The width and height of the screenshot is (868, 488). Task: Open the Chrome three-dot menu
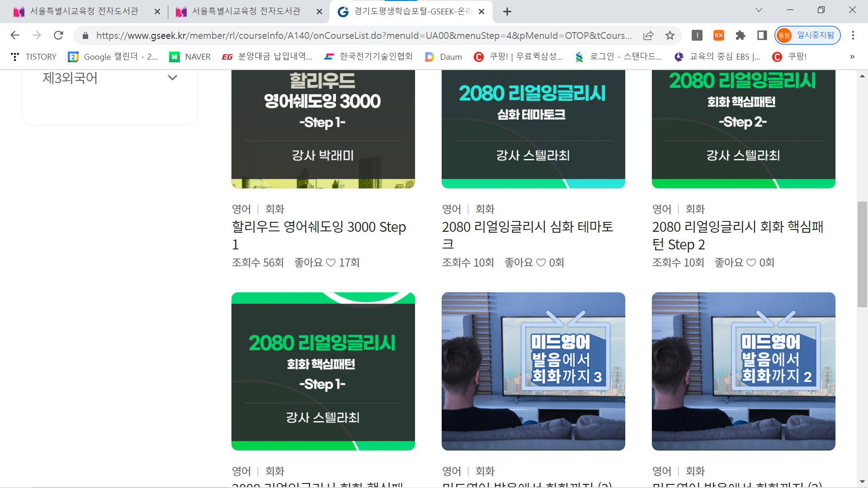pos(853,35)
